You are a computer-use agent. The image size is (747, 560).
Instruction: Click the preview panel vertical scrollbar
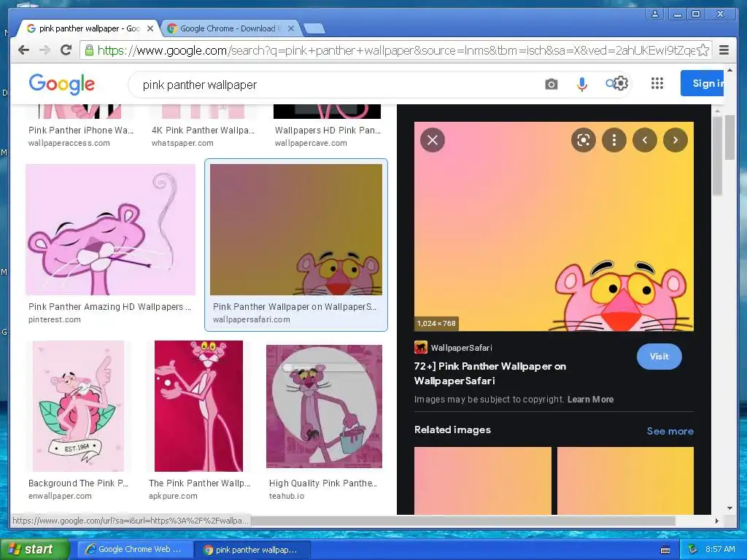717,155
